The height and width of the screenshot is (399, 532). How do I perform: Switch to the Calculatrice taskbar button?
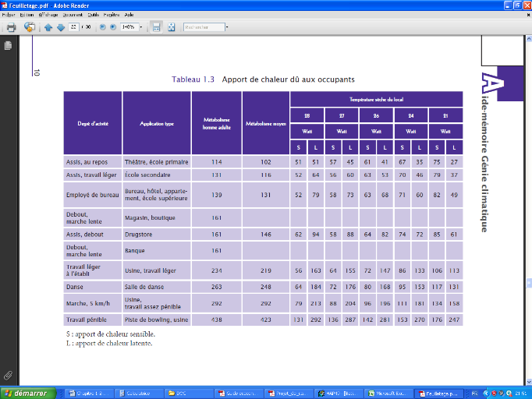coord(139,394)
